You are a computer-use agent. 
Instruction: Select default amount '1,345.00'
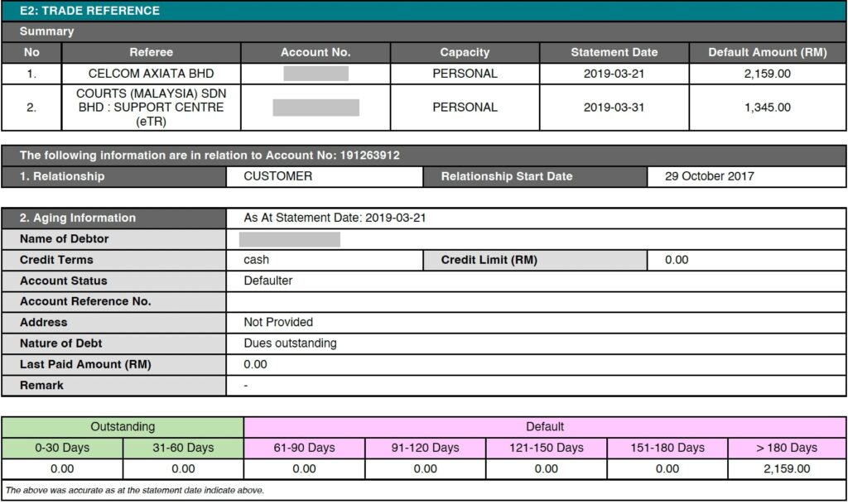768,107
